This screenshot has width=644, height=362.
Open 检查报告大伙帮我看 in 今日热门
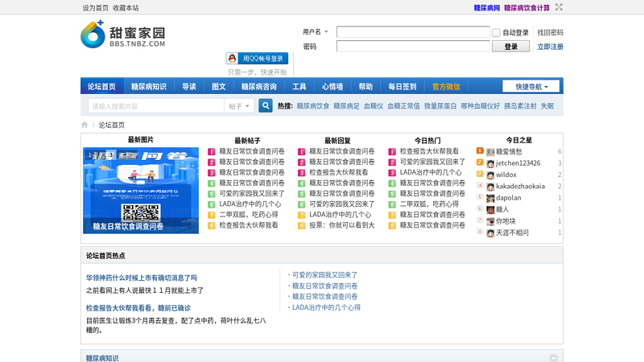429,151
